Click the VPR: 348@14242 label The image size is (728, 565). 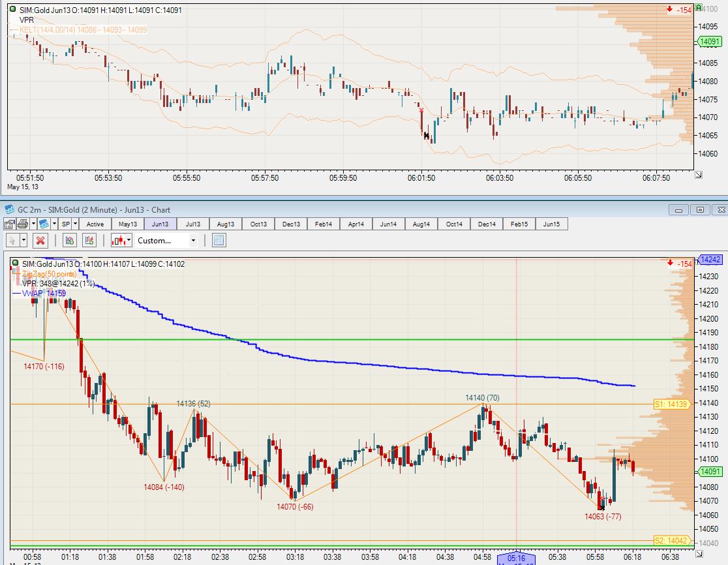[58, 283]
